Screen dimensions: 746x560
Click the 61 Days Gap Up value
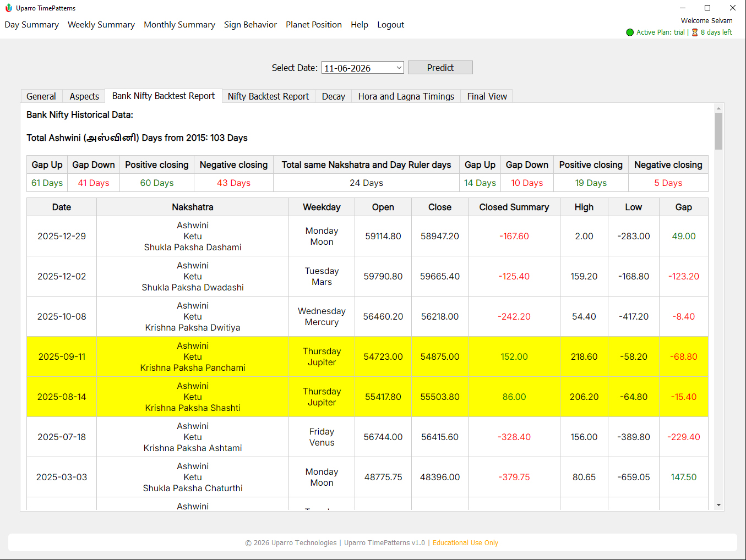click(x=47, y=183)
